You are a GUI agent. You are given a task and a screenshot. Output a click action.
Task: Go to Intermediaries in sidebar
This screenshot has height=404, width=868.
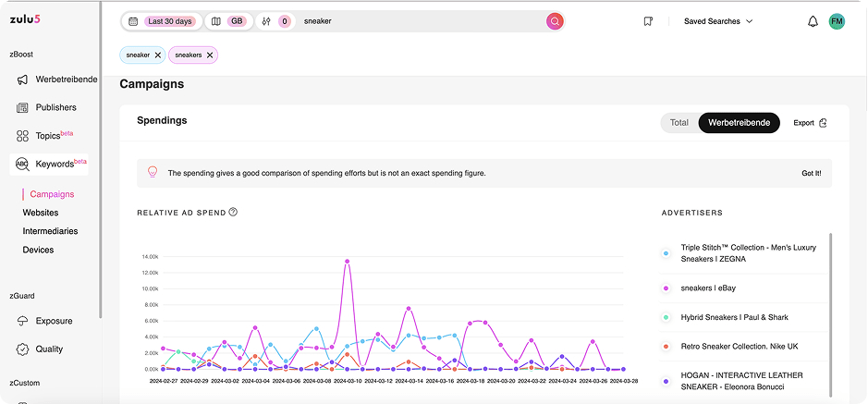(50, 231)
